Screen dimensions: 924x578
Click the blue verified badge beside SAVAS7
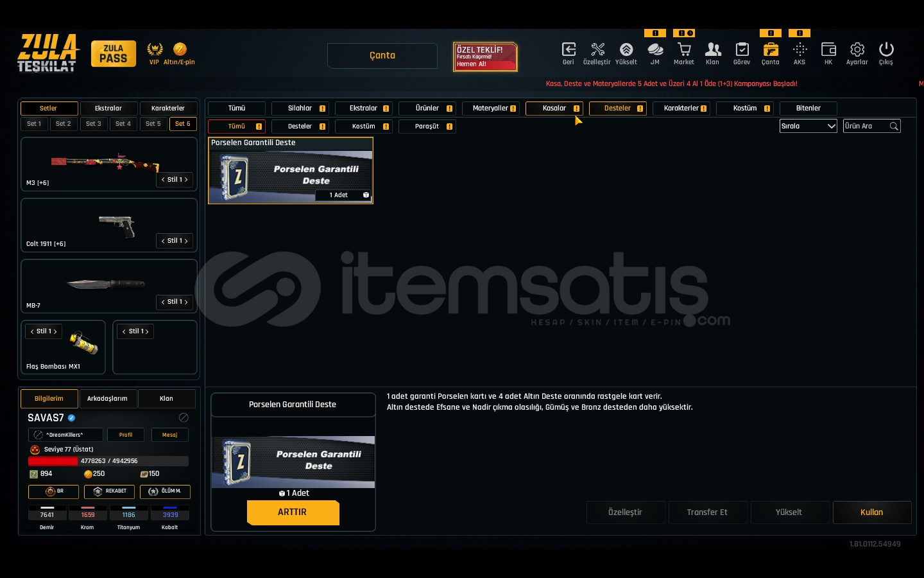pyautogui.click(x=71, y=417)
